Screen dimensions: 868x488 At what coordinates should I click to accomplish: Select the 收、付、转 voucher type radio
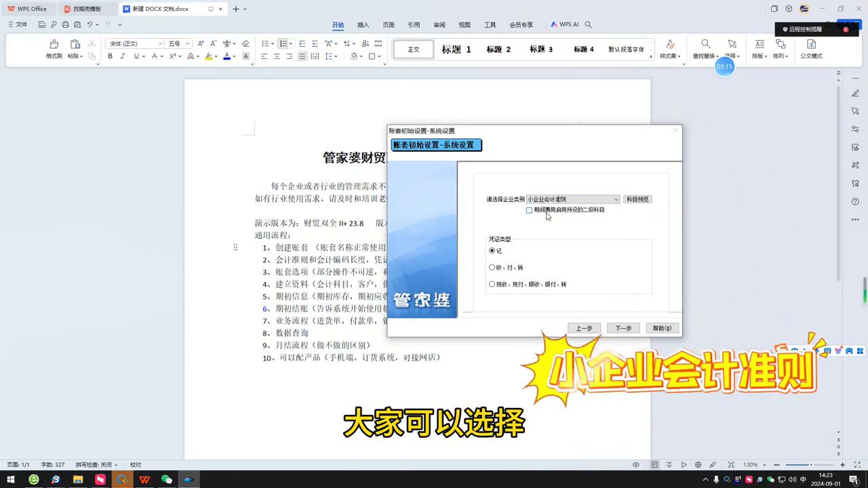[x=492, y=268]
